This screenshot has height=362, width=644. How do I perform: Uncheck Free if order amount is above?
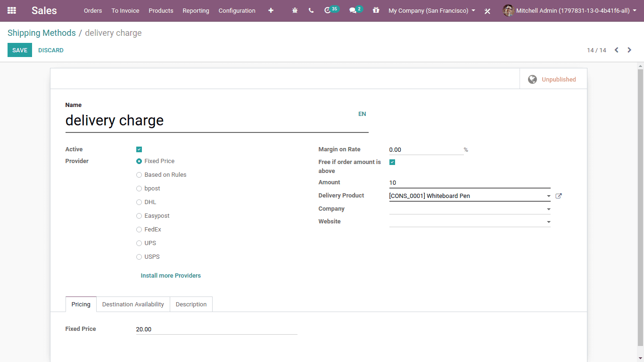coord(392,162)
